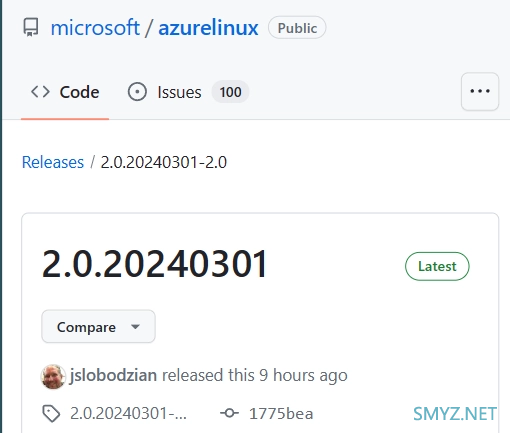Screen dimensions: 510x433
Task: Click the commit icon beside 1775bea
Action: tap(229, 413)
